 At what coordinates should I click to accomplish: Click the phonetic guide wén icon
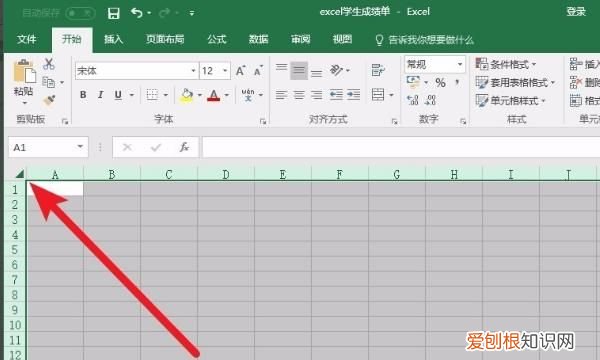tap(248, 94)
